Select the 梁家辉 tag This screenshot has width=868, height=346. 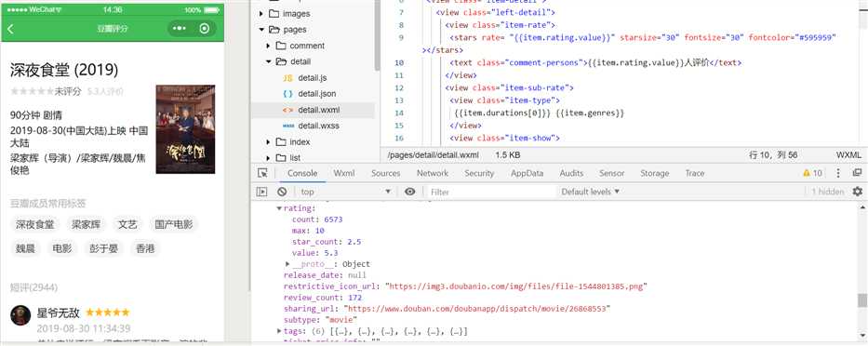[x=86, y=224]
